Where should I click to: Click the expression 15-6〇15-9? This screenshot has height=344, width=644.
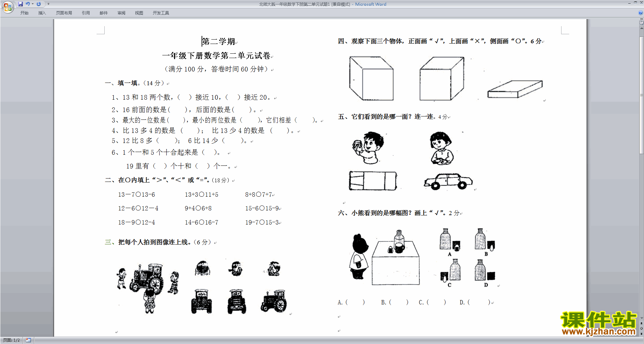pos(262,208)
